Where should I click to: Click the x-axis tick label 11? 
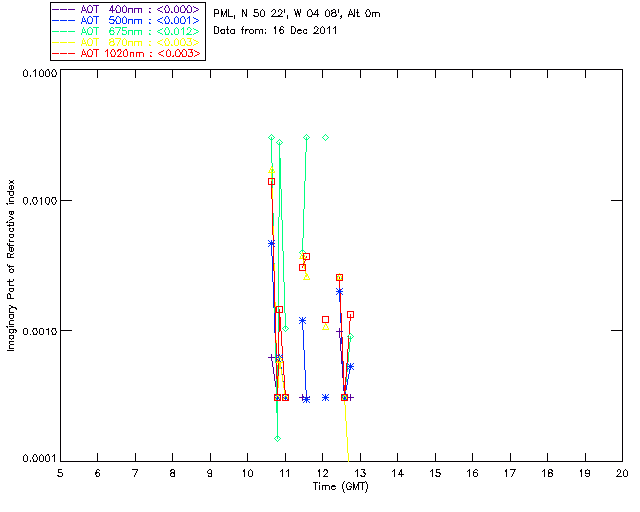[285, 473]
